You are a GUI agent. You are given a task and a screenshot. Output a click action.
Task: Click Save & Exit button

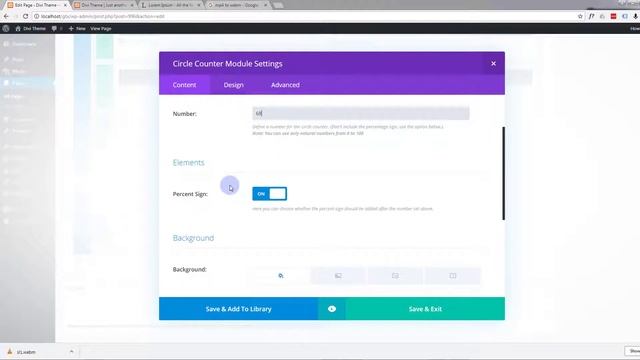coord(425,309)
